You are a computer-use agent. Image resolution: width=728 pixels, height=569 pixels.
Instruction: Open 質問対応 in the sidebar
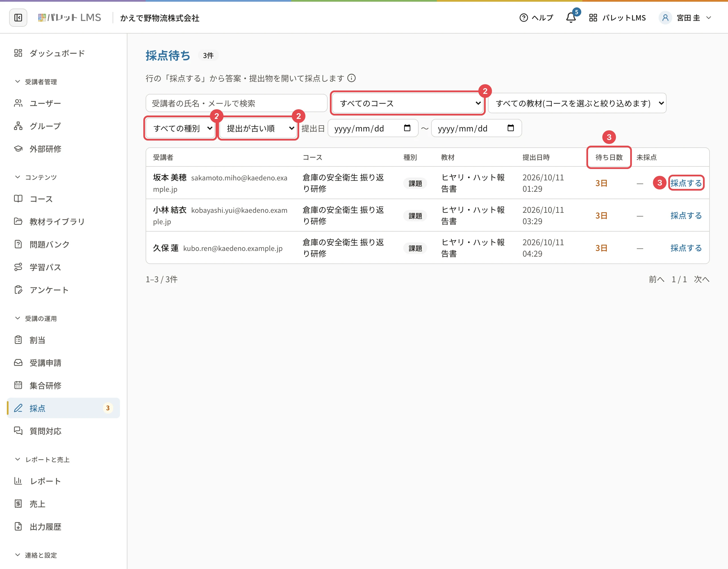[x=63, y=431]
